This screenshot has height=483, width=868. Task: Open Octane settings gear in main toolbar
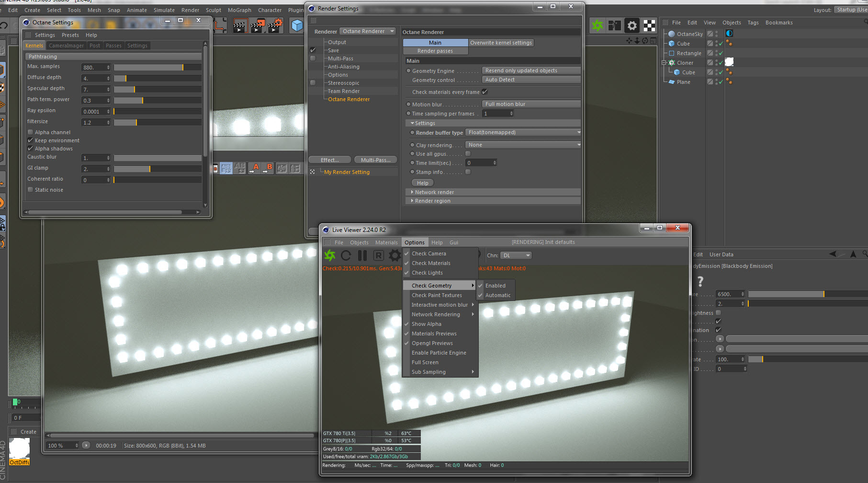[x=632, y=25]
